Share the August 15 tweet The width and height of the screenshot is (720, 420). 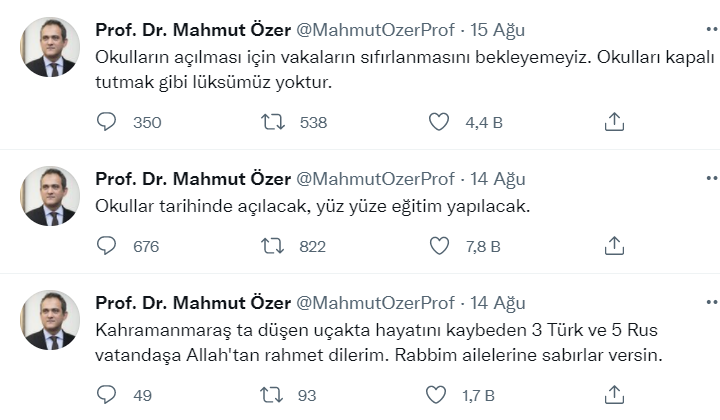coord(615,122)
